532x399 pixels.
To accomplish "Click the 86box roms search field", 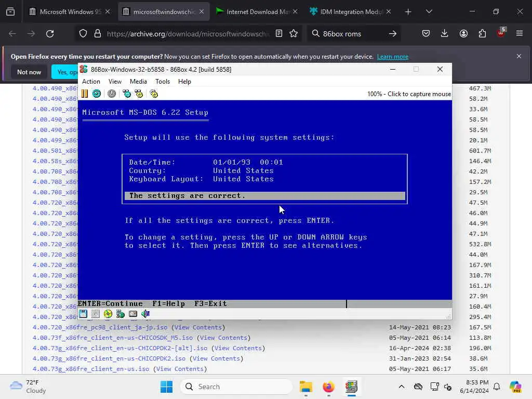I will pyautogui.click(x=353, y=34).
